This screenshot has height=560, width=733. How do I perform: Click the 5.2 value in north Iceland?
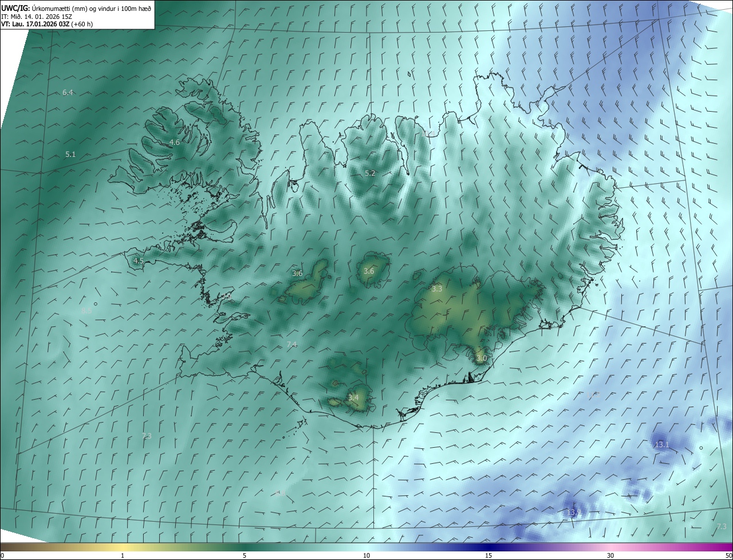(x=370, y=173)
